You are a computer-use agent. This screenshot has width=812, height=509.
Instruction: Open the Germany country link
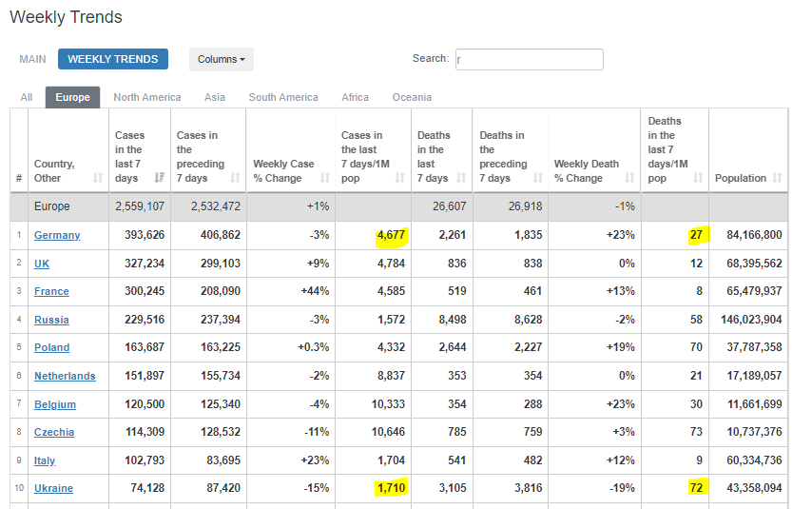[x=57, y=235]
